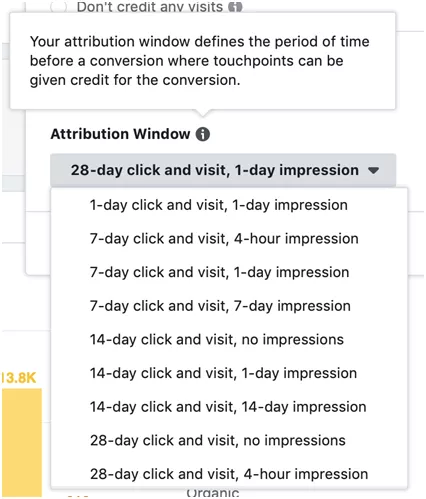Click the 13.8K bar value label
Screen dimensions: 426x499
click(x=18, y=378)
